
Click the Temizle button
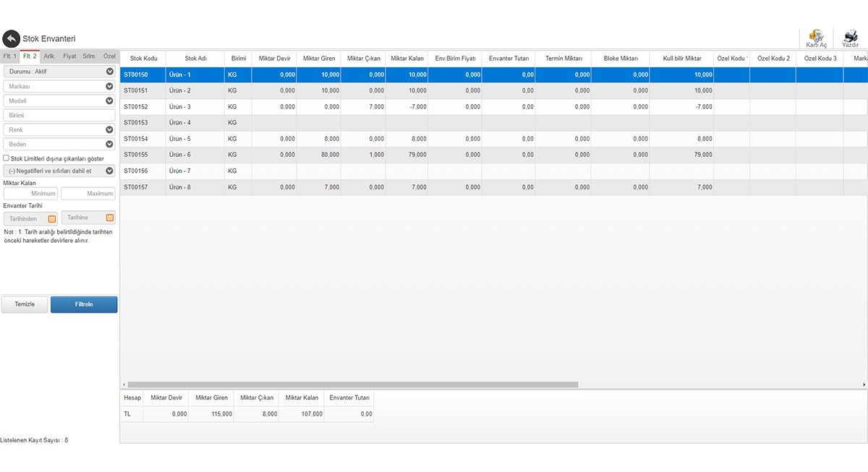point(25,304)
